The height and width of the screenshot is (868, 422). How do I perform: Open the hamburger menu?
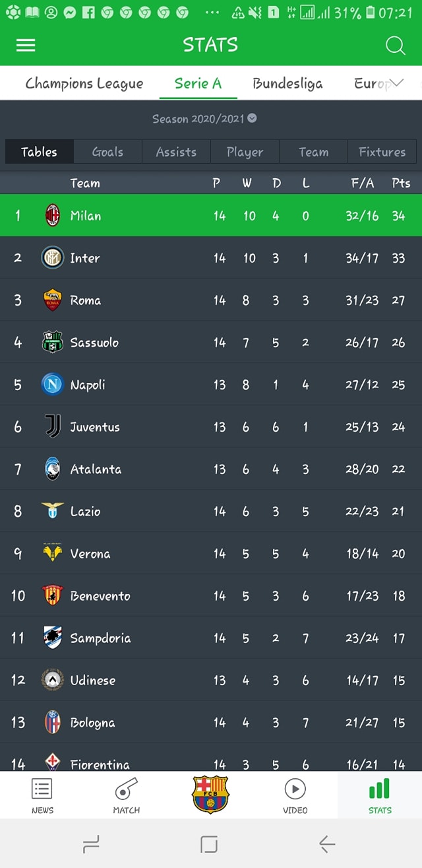coord(26,45)
